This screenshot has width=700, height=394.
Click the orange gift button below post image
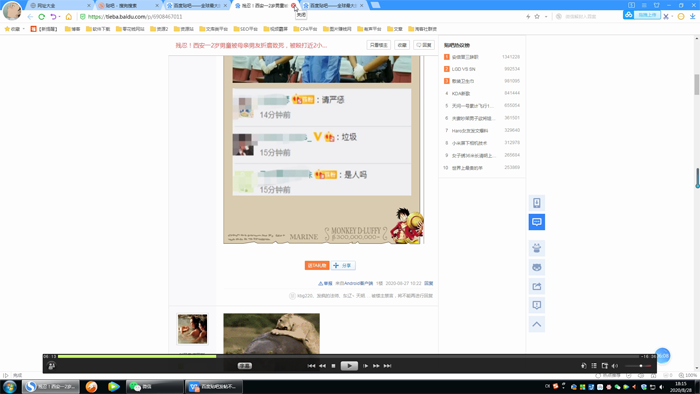317,265
